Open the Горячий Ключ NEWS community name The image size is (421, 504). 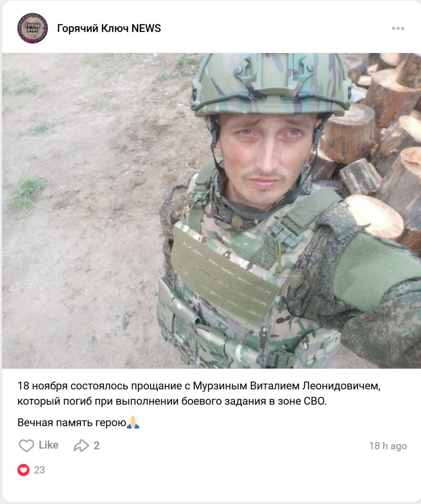[x=109, y=28]
